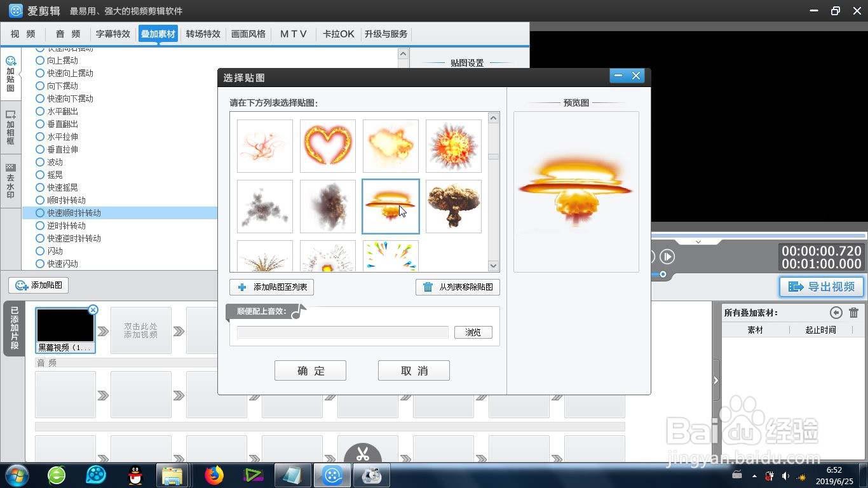Open the 视频 tab
The height and width of the screenshot is (488, 868).
pyautogui.click(x=24, y=34)
